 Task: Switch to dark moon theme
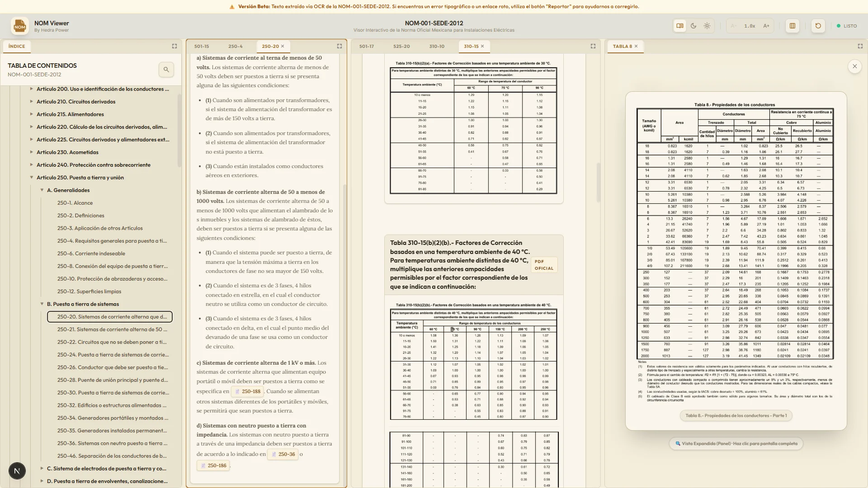pos(693,26)
